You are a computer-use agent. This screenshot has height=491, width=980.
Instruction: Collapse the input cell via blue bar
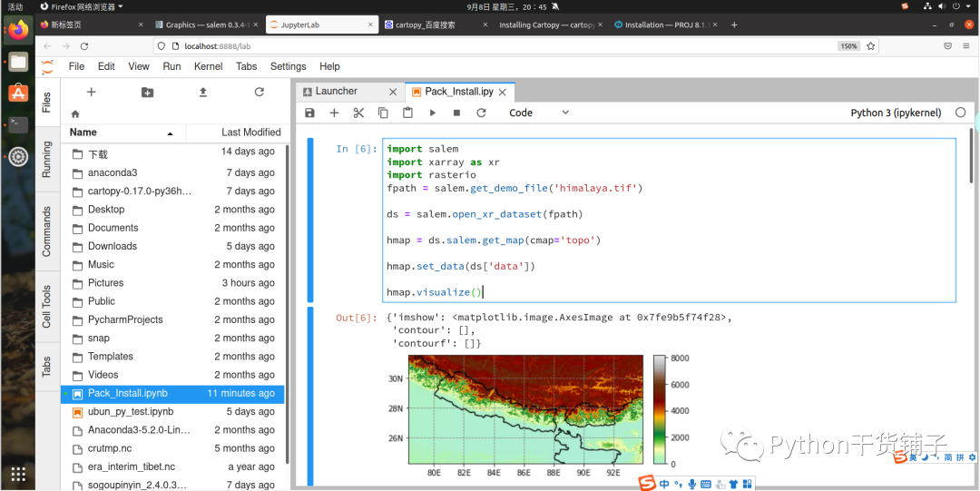pos(310,221)
